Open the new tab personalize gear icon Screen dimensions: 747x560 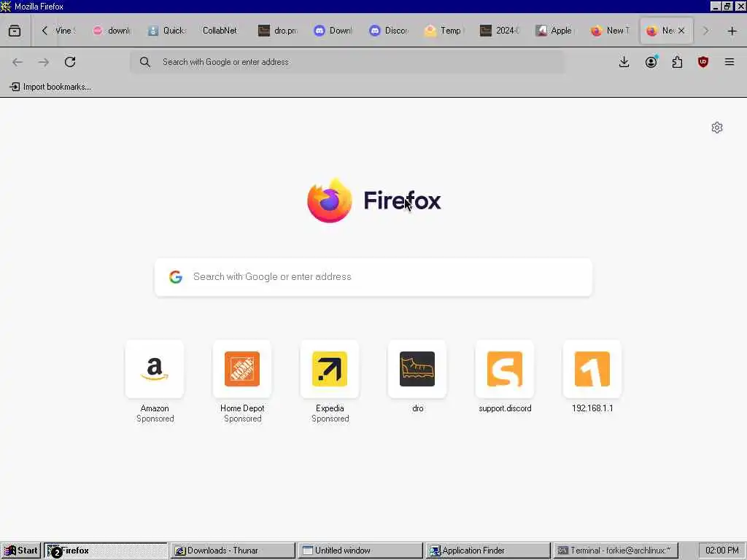click(717, 128)
